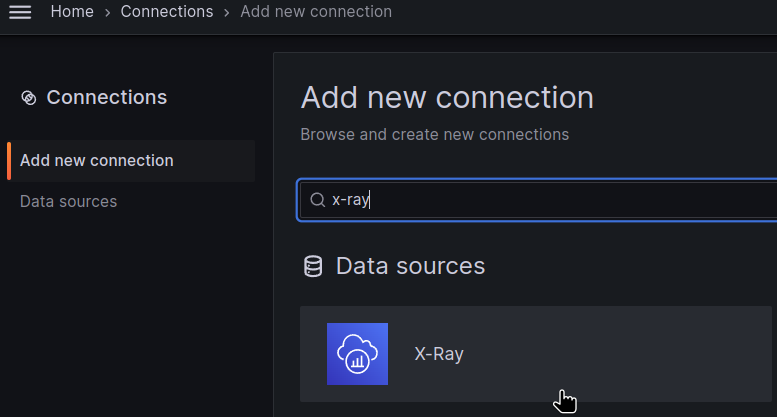The width and height of the screenshot is (777, 417).
Task: Click the Connections link icon in sidebar
Action: (x=28, y=98)
